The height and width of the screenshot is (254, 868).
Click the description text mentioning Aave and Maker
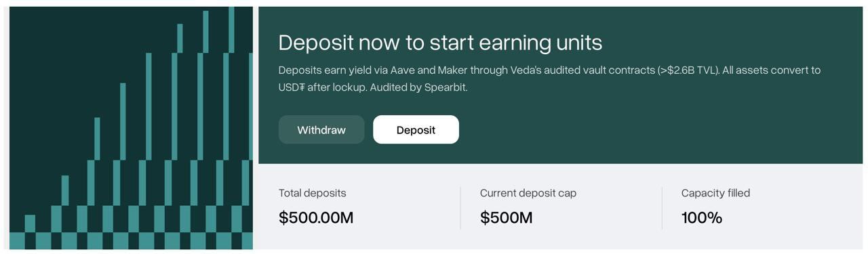point(549,79)
